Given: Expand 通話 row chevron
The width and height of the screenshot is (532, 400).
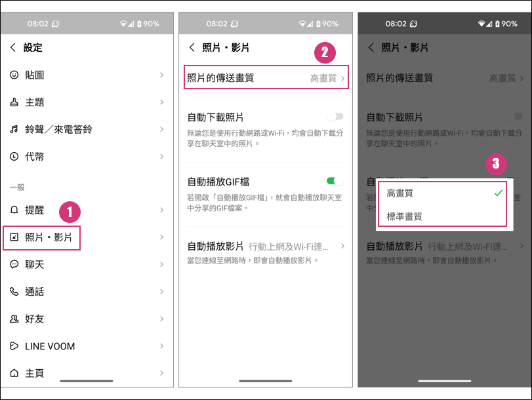Looking at the screenshot, I should (162, 291).
